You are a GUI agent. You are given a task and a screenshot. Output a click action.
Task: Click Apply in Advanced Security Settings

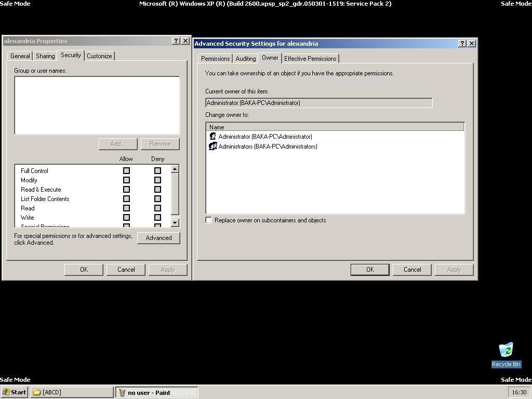454,270
